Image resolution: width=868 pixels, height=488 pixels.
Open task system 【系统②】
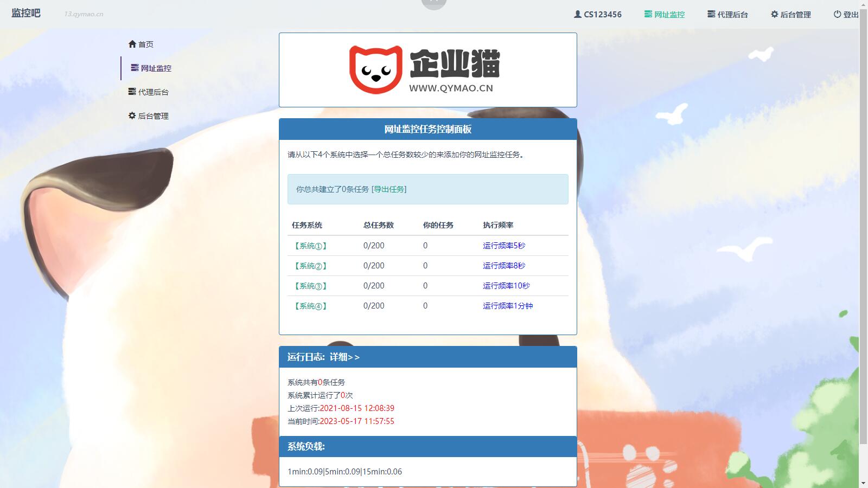coord(311,266)
